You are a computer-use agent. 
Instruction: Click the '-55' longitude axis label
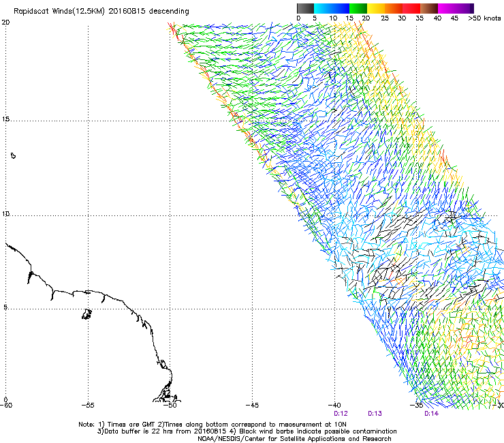click(88, 405)
